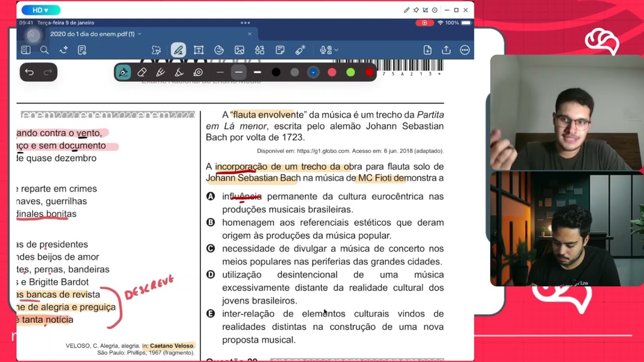Click the Wi-Fi status icon

(x=440, y=23)
